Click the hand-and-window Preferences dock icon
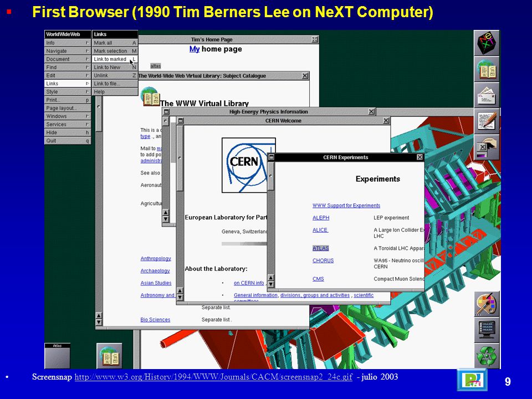 [x=487, y=147]
